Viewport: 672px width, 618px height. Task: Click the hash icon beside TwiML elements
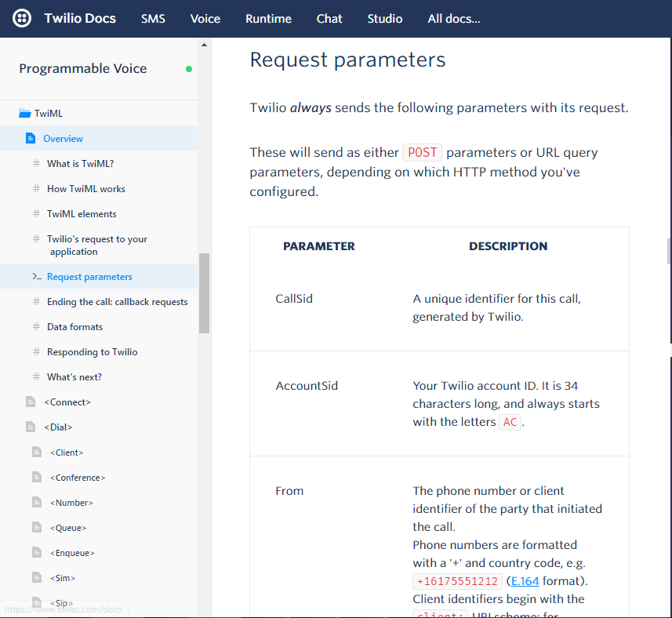coord(36,213)
